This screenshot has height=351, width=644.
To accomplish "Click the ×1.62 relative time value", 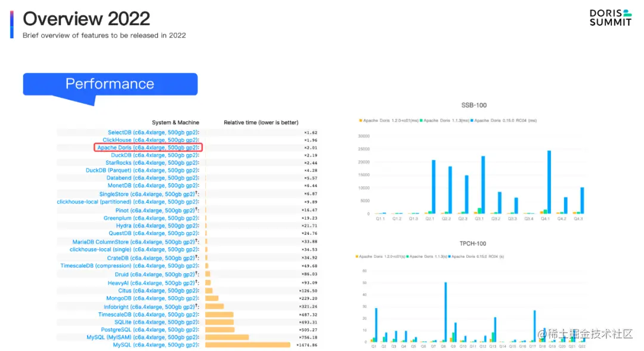I will [x=311, y=133].
